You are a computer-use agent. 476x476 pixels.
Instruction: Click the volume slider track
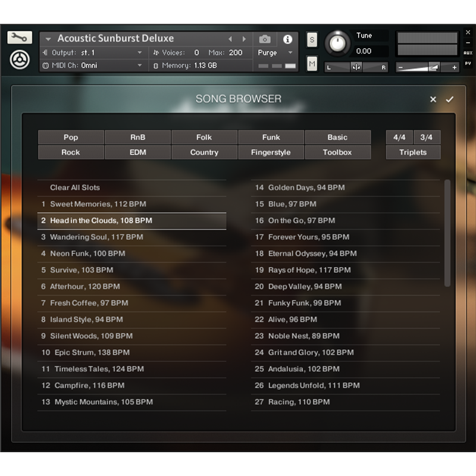(x=427, y=67)
